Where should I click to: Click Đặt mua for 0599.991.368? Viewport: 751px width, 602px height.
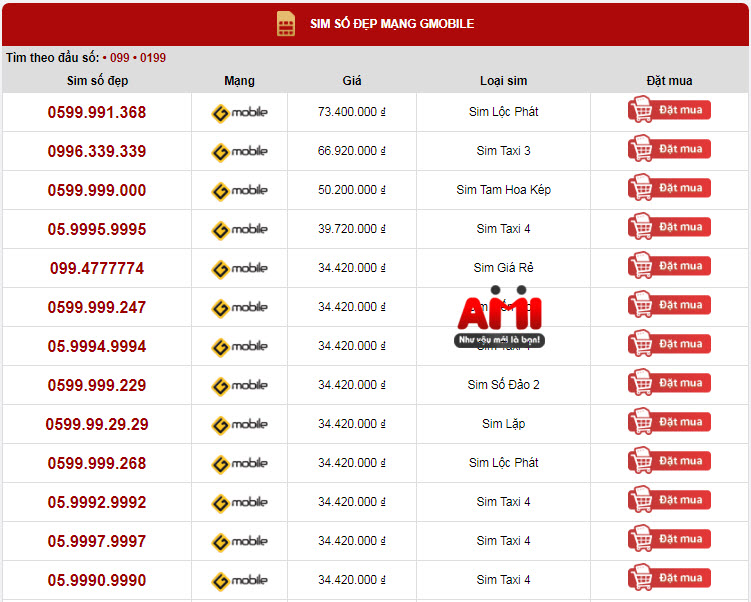pyautogui.click(x=669, y=109)
